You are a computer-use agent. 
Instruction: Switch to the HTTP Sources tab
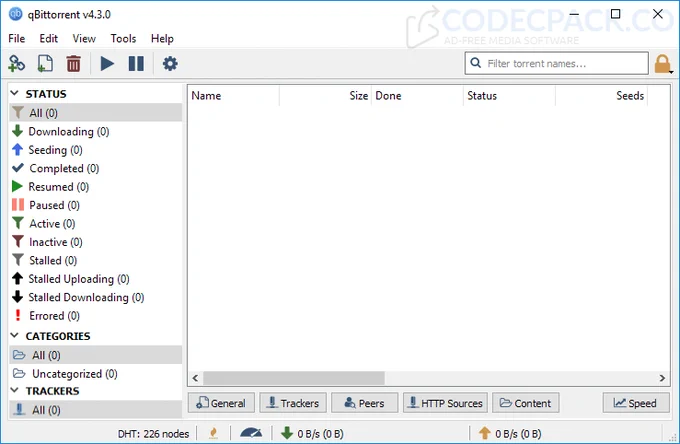click(445, 403)
